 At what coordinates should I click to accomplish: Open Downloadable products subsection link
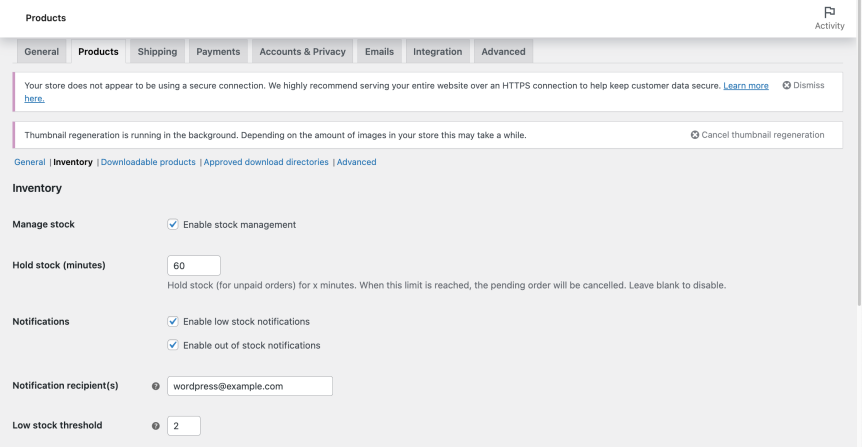[148, 162]
